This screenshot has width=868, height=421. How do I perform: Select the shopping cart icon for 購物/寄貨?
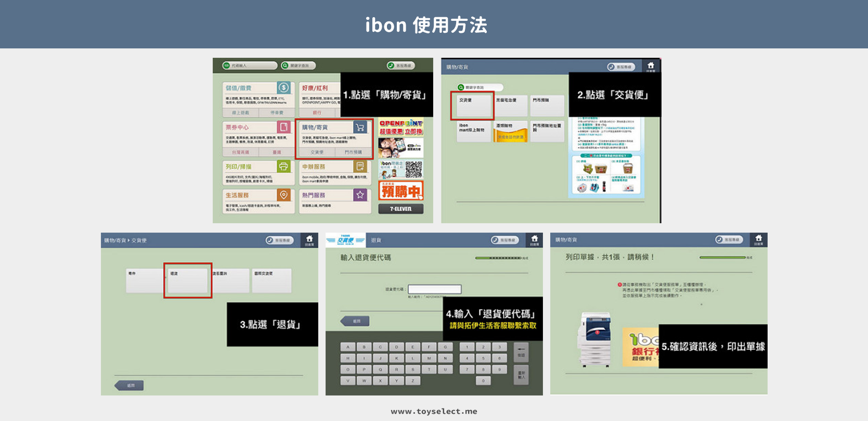pyautogui.click(x=360, y=127)
